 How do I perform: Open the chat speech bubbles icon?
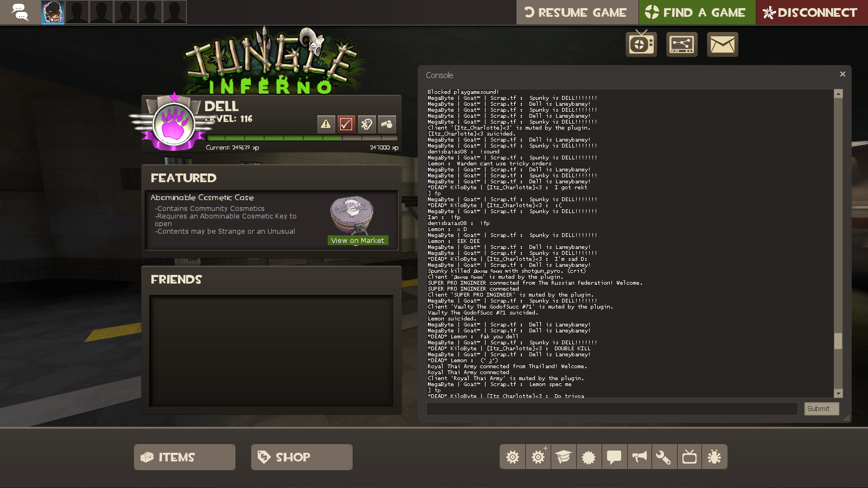pos(20,12)
